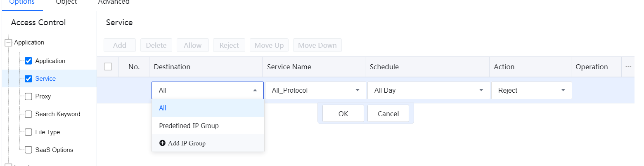The image size is (644, 166).
Task: Toggle the select-all checkbox in table header
Action: [x=108, y=67]
